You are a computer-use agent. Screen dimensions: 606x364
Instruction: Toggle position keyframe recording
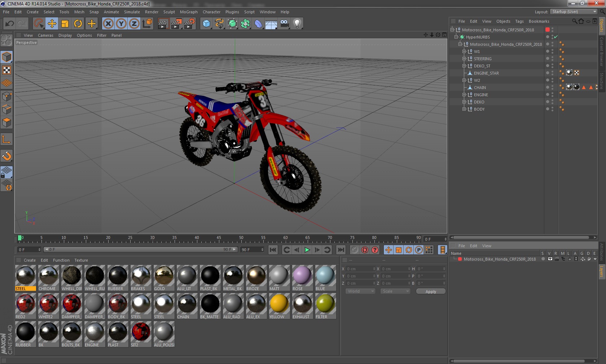pos(388,250)
